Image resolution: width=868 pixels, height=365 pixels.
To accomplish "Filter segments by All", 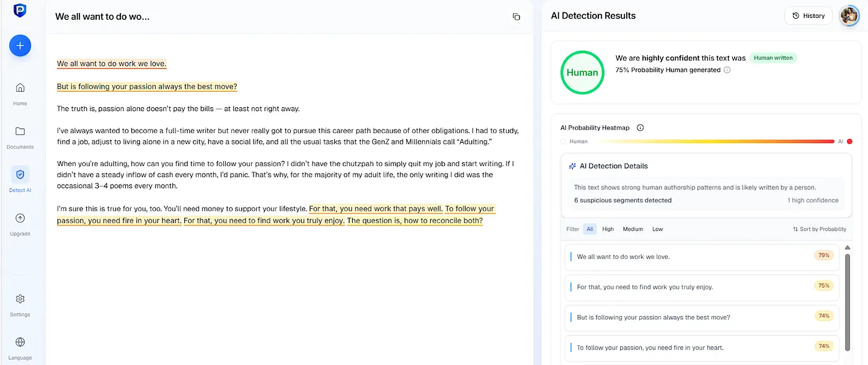I will [590, 229].
